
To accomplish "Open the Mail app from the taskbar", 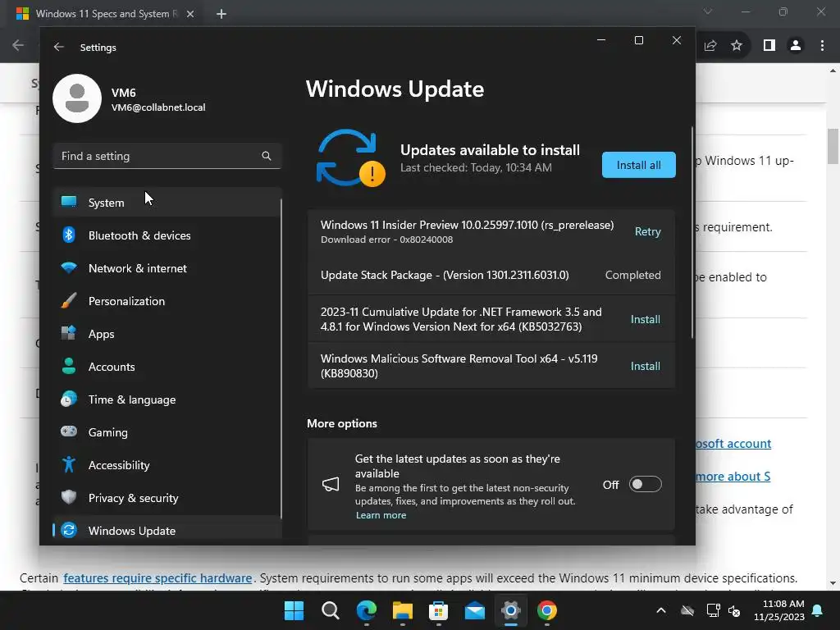I will (x=475, y=610).
